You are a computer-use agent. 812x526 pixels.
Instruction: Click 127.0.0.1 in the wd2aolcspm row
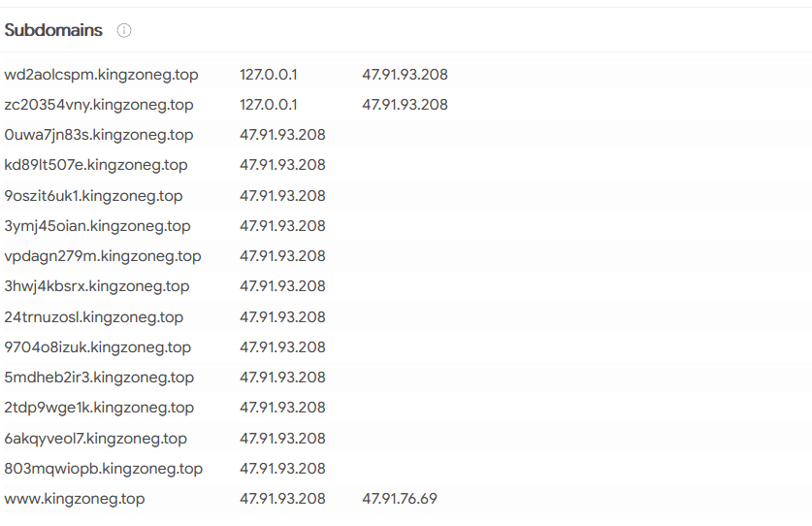(269, 75)
